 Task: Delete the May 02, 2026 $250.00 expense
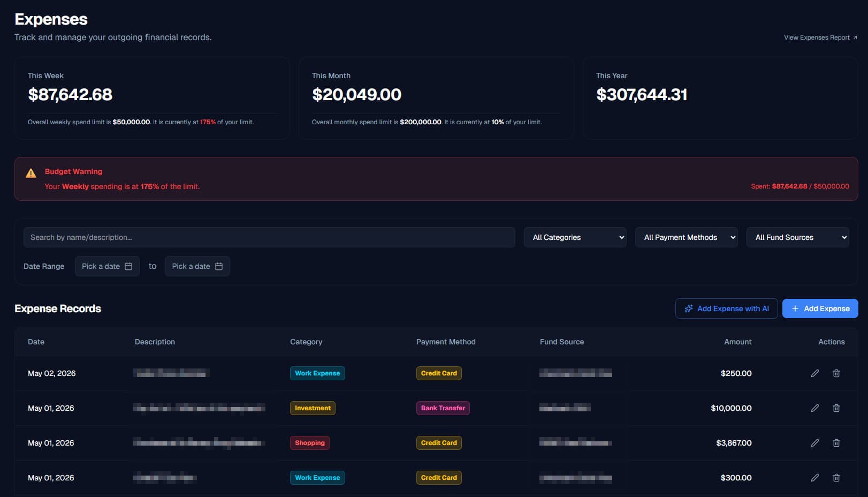[836, 373]
